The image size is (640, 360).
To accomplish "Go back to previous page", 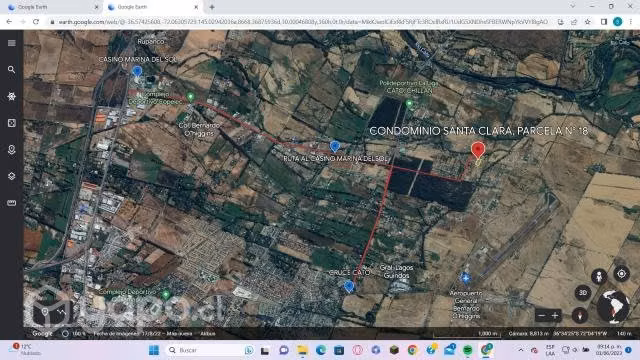I will (9, 22).
